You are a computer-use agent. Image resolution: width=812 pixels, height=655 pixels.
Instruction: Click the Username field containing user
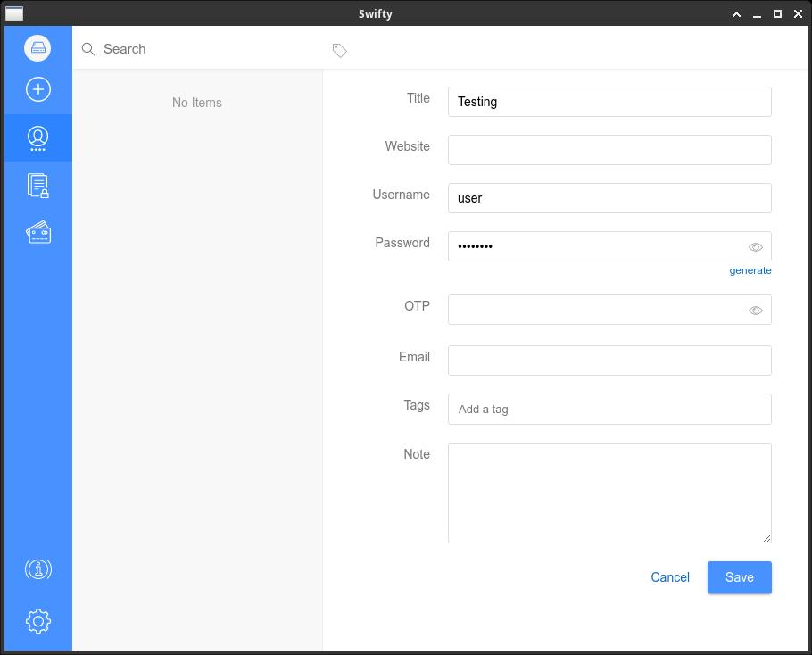pyautogui.click(x=609, y=198)
